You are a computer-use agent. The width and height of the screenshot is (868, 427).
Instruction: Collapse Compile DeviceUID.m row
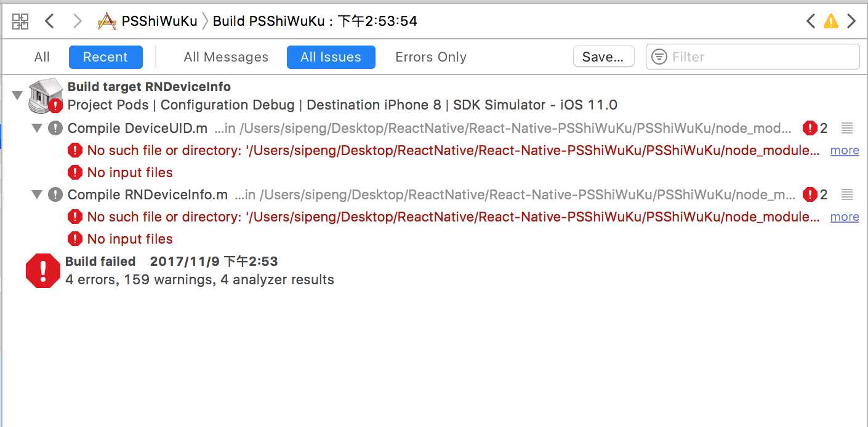coord(37,128)
